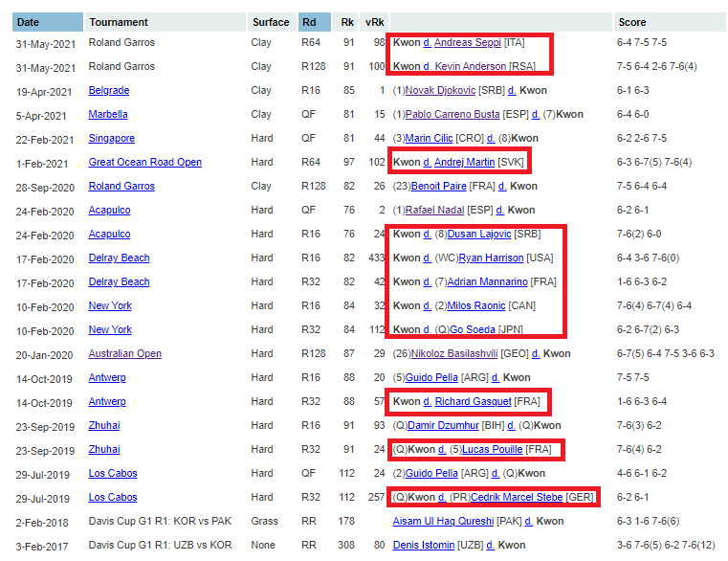Image resolution: width=728 pixels, height=561 pixels.
Task: Open New York link in R32 row
Action: pyautogui.click(x=111, y=329)
